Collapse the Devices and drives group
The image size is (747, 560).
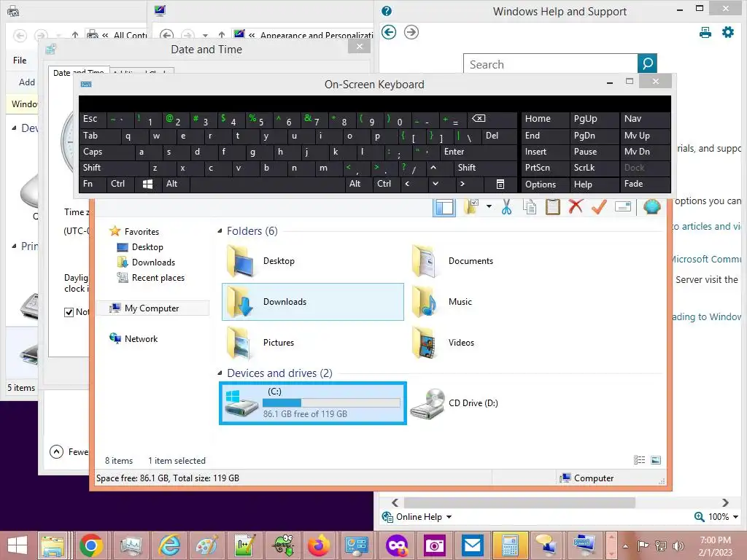point(220,373)
